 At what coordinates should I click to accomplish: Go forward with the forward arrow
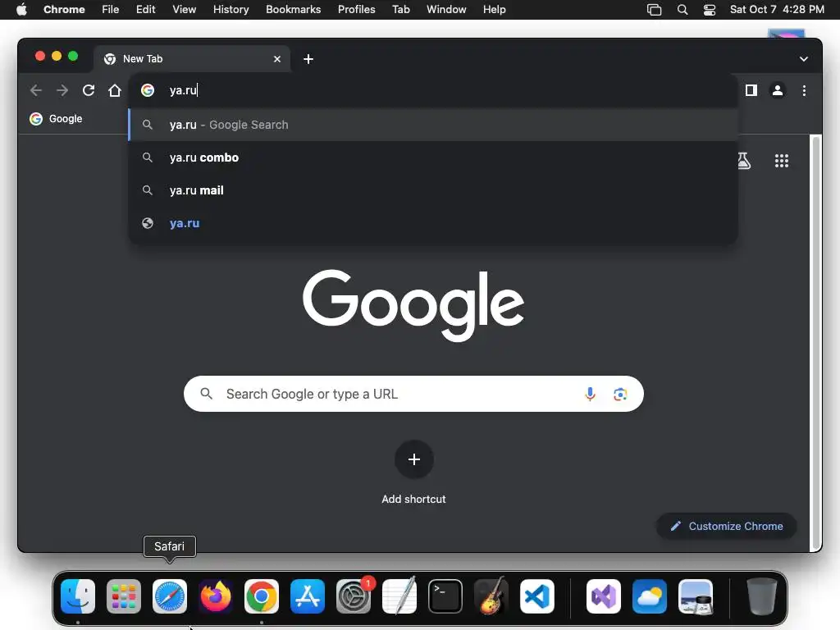[62, 90]
